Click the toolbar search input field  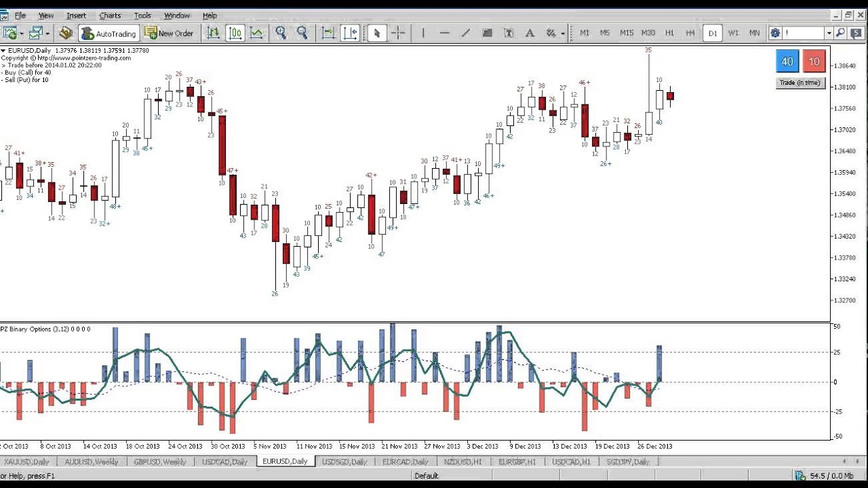[x=804, y=33]
